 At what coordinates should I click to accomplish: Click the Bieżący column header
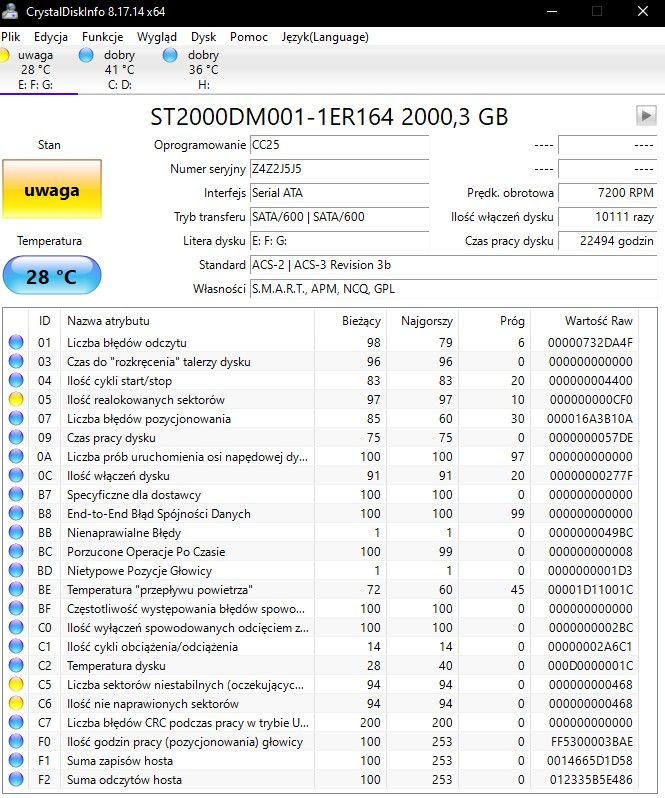tap(351, 321)
